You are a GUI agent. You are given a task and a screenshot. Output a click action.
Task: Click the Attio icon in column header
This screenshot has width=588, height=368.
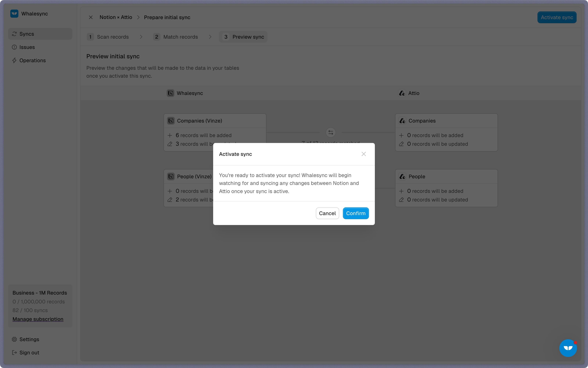coord(402,93)
